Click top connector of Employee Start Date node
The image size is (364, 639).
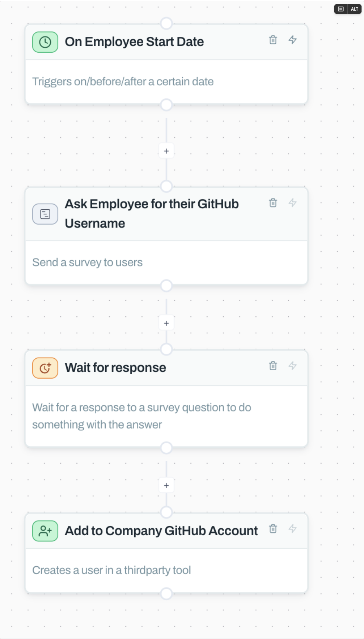coord(166,23)
